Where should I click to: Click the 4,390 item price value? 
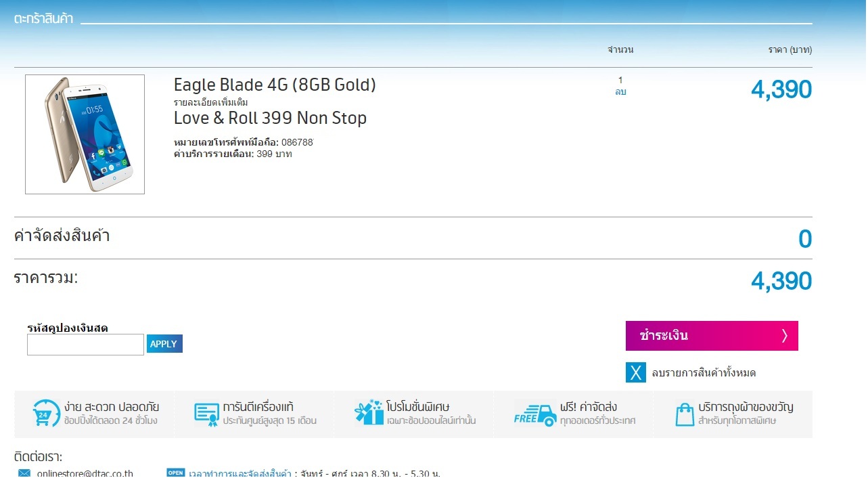click(781, 89)
